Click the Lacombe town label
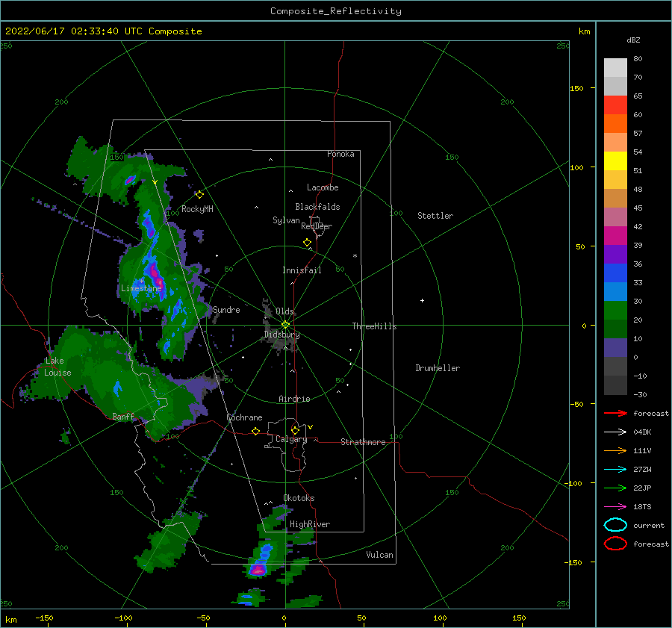This screenshot has height=628, width=672. (323, 187)
